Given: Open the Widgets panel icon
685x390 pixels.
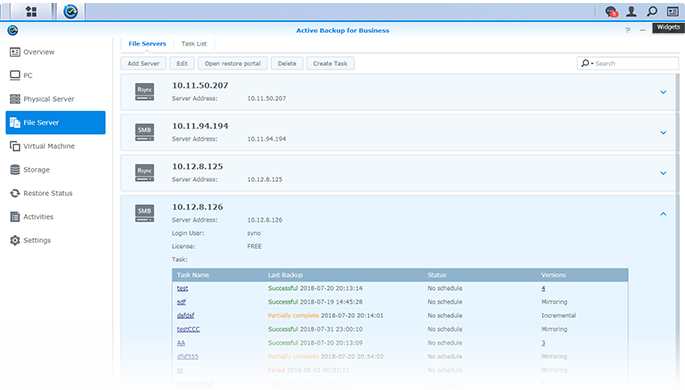Looking at the screenshot, I should pos(673,11).
